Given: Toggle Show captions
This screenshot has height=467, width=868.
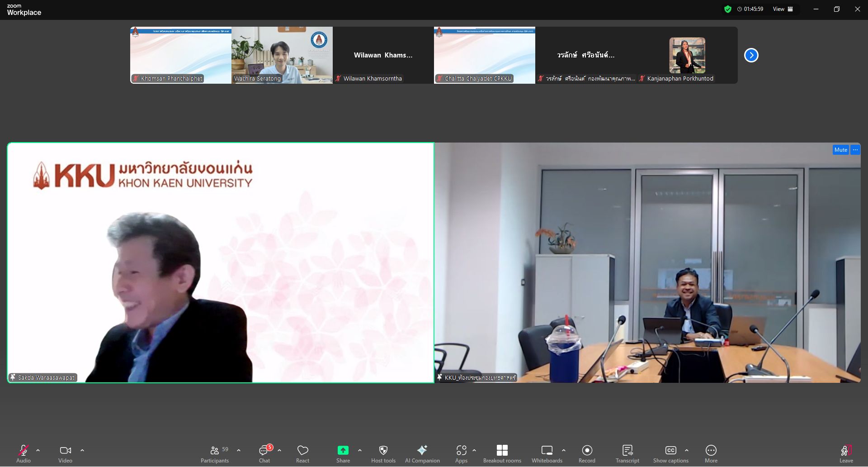Looking at the screenshot, I should (x=670, y=454).
